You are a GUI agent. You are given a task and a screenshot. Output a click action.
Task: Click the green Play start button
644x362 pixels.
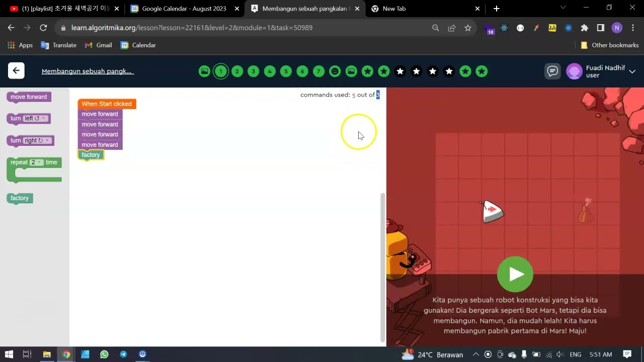click(x=515, y=274)
